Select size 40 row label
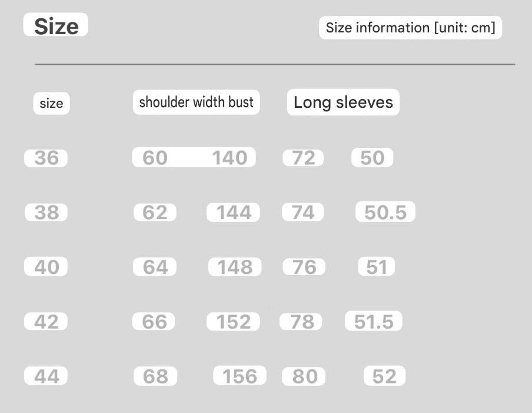This screenshot has width=532, height=413. pos(46,267)
